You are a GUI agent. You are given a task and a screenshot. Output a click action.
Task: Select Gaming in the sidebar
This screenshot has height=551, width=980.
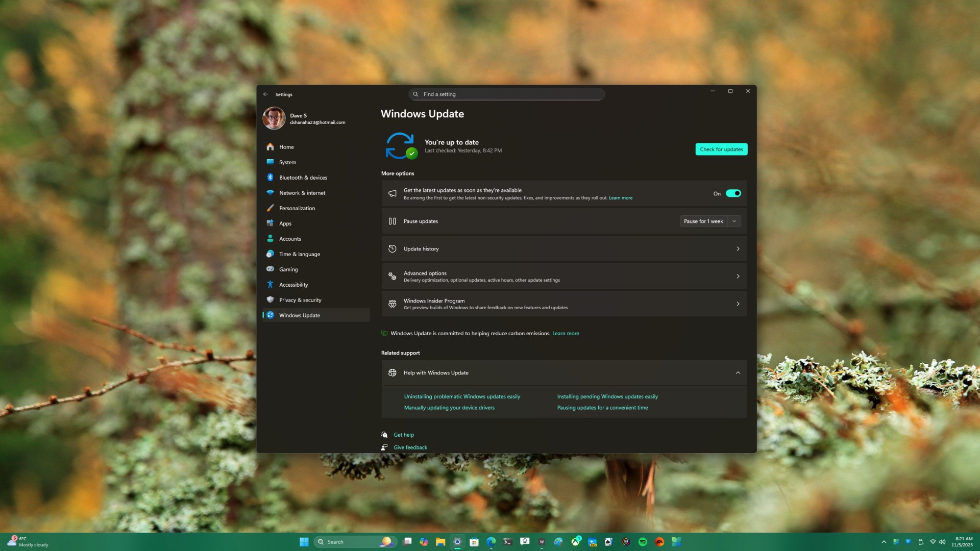pos(316,269)
